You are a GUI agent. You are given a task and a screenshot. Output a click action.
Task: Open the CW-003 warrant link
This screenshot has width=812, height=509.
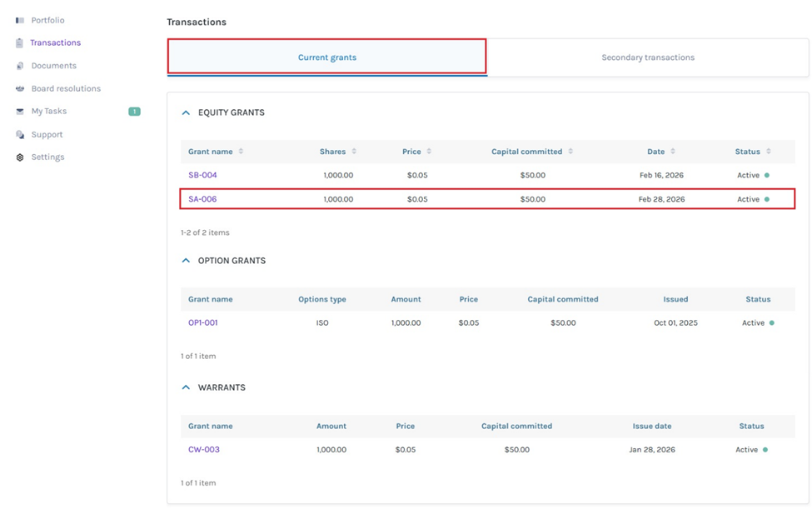coord(204,450)
